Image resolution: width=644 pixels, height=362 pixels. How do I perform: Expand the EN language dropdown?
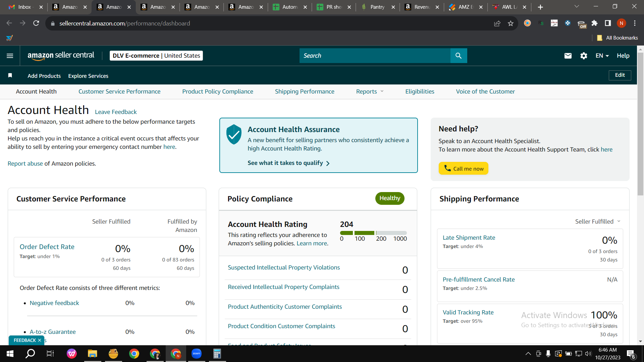click(x=602, y=56)
